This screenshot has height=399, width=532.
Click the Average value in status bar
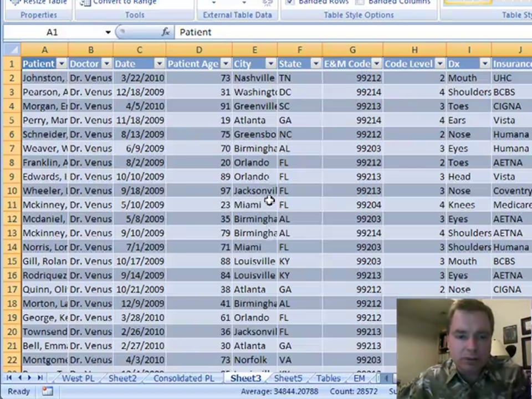point(279,392)
